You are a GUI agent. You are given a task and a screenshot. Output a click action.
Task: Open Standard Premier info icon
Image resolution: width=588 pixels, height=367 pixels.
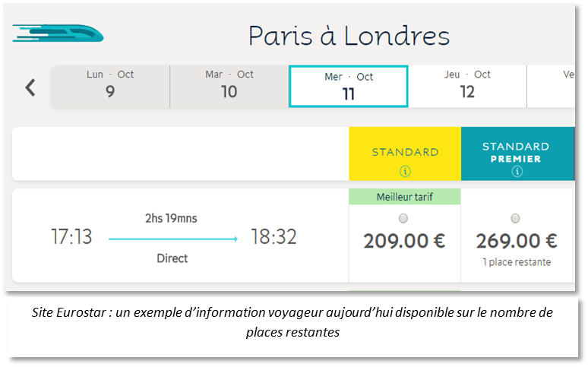pos(517,172)
